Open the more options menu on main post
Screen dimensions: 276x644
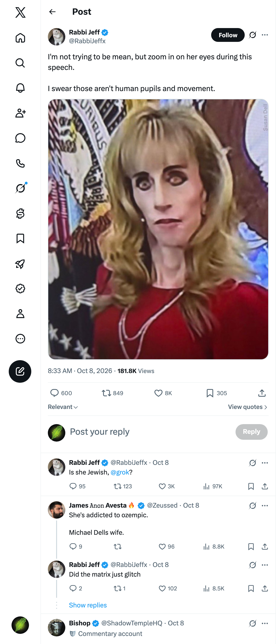[x=265, y=35]
